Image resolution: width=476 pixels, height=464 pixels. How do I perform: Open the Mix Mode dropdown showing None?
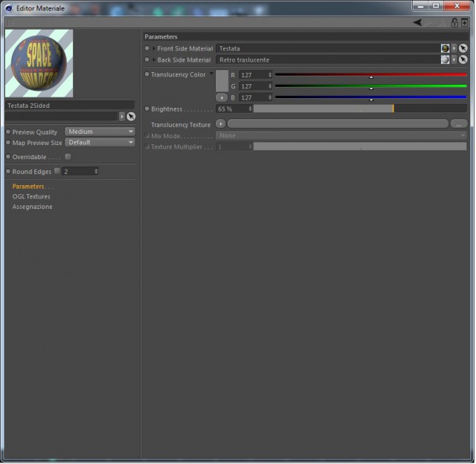click(341, 135)
